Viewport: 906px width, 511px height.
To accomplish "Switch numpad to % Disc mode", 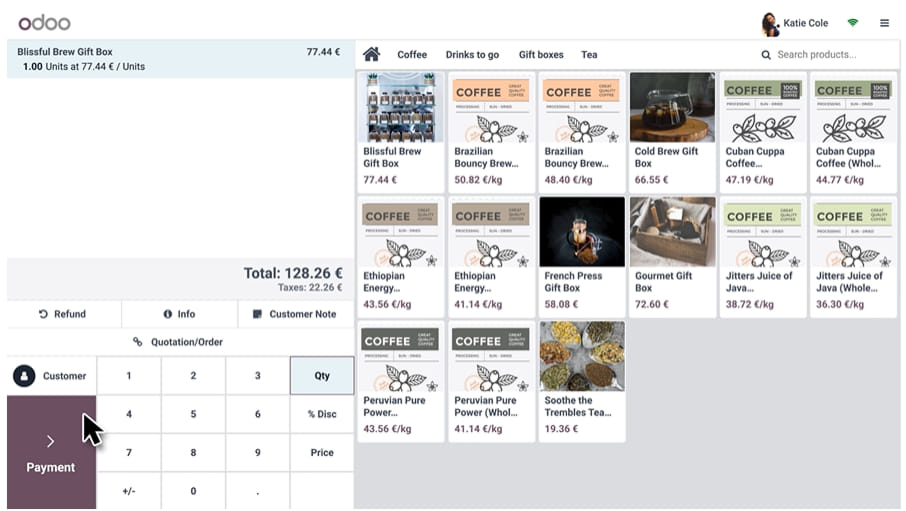I will (322, 414).
